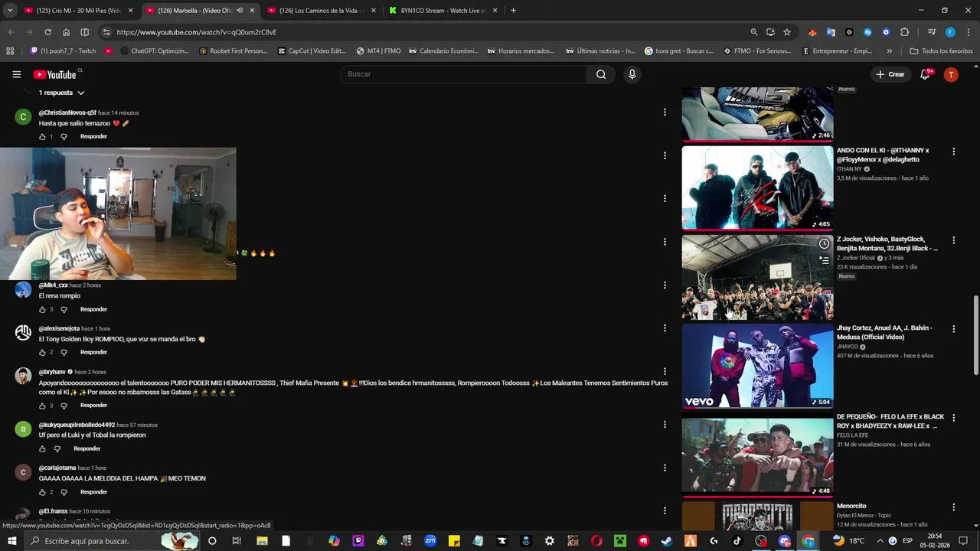Open Todos los favoritos folder

pos(941,51)
